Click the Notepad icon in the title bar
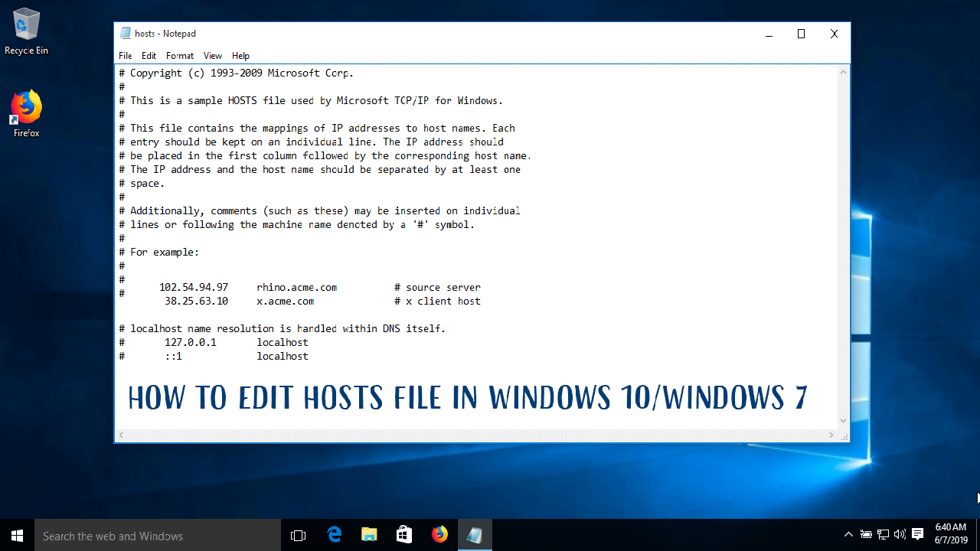Screen dimensions: 980x551 coord(125,33)
